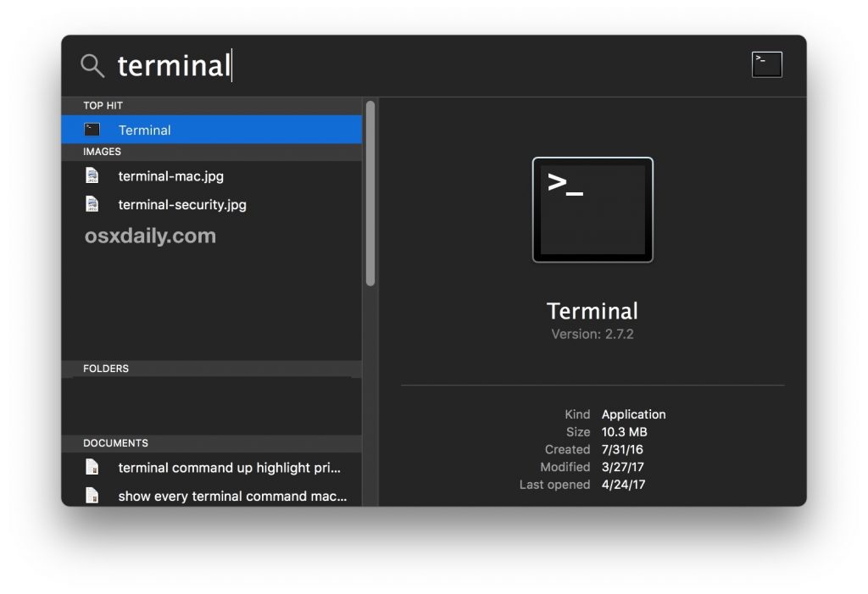Click the document icon beside "terminal command up highlight"
Viewport: 868px width, 594px height.
[x=92, y=468]
